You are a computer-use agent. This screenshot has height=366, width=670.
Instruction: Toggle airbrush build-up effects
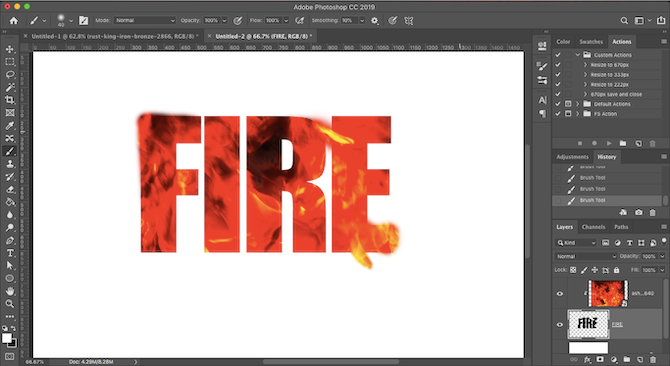pos(300,20)
